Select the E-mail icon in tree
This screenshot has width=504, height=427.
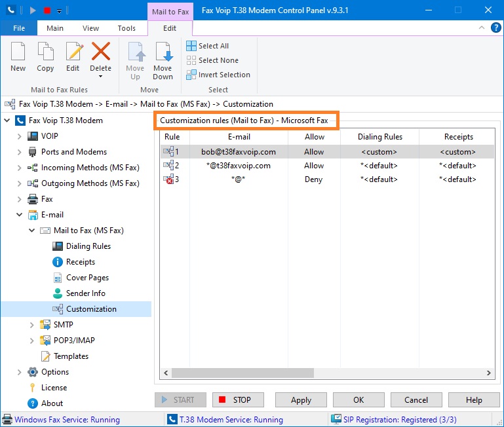[33, 215]
